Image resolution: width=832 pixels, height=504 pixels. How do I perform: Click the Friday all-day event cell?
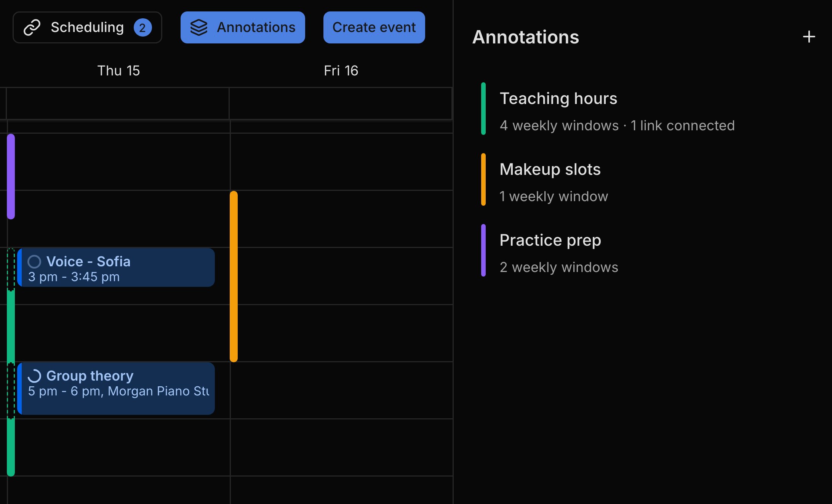341,104
